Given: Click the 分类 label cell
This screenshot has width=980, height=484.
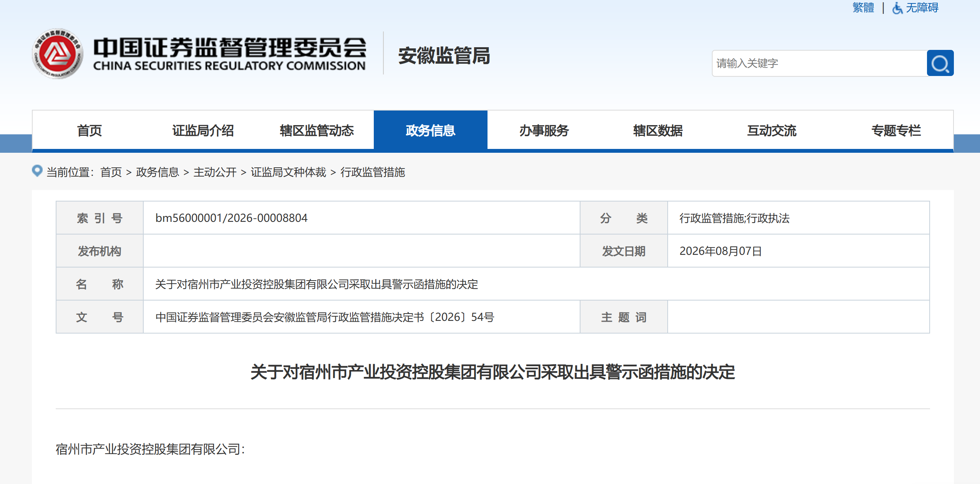Looking at the screenshot, I should point(624,218).
